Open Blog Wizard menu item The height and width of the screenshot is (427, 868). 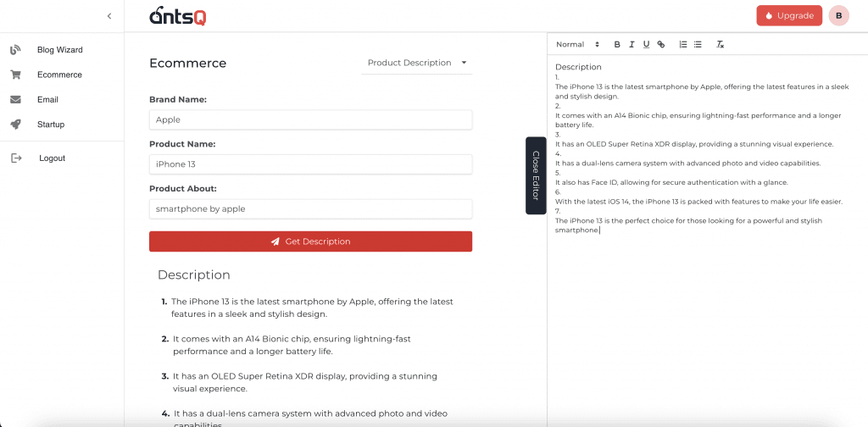click(x=60, y=50)
